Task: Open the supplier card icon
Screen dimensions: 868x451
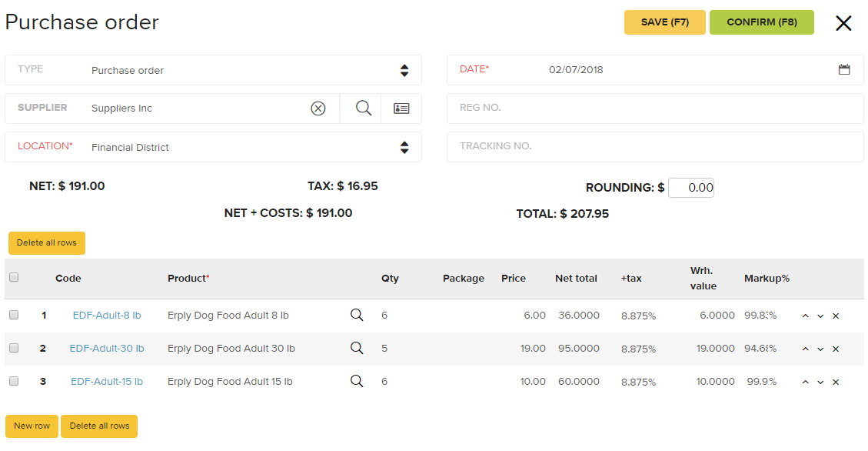Action: tap(401, 109)
